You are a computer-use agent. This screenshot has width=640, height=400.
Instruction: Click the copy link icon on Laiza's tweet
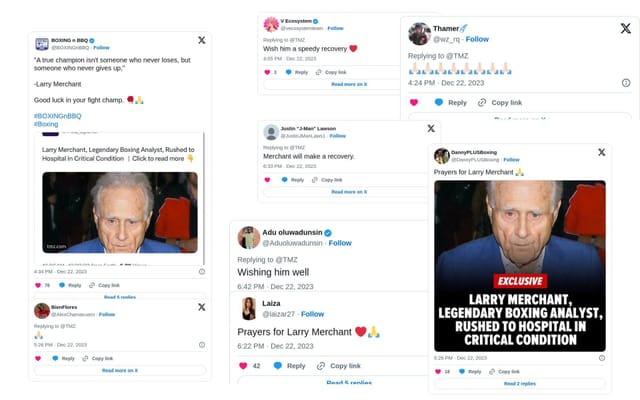321,366
